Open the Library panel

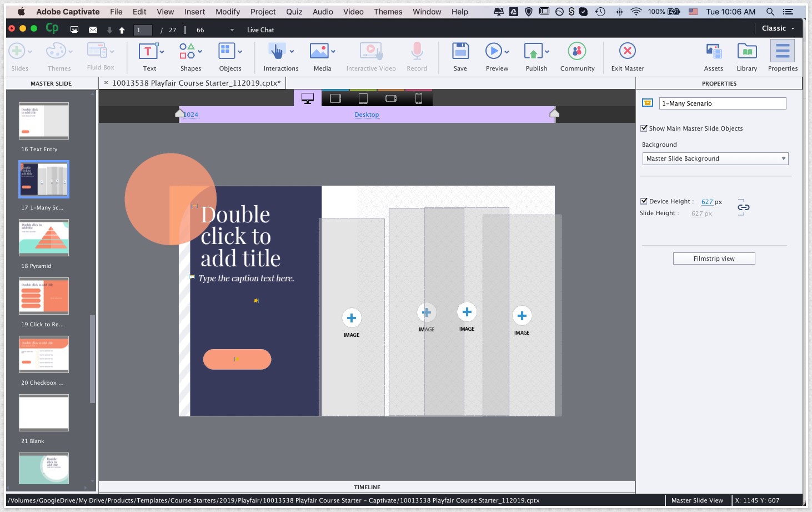(x=746, y=52)
